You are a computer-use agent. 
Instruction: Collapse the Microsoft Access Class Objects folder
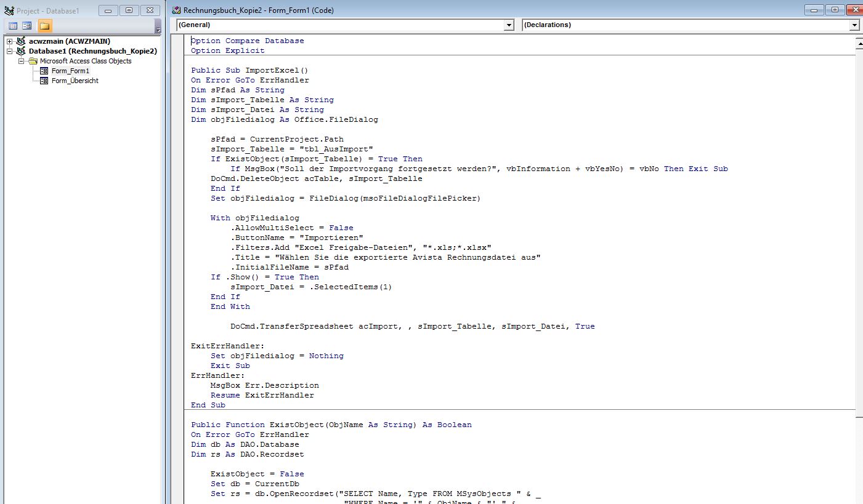pyautogui.click(x=20, y=61)
